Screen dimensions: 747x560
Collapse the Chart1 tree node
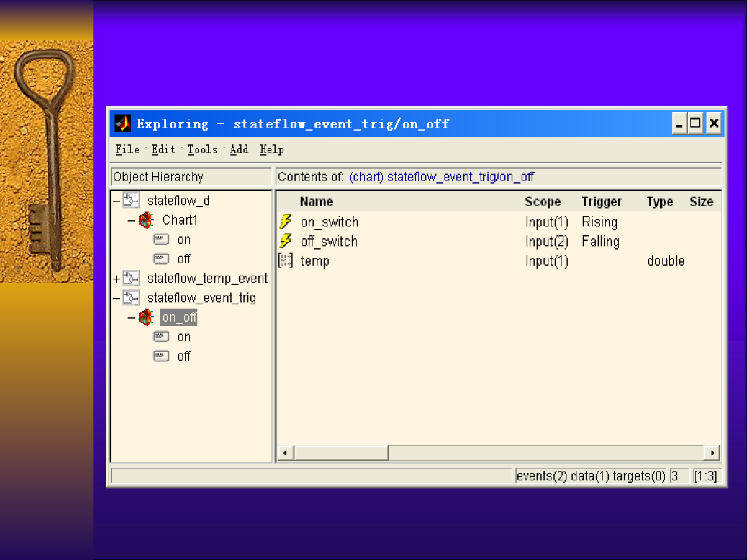(x=131, y=220)
